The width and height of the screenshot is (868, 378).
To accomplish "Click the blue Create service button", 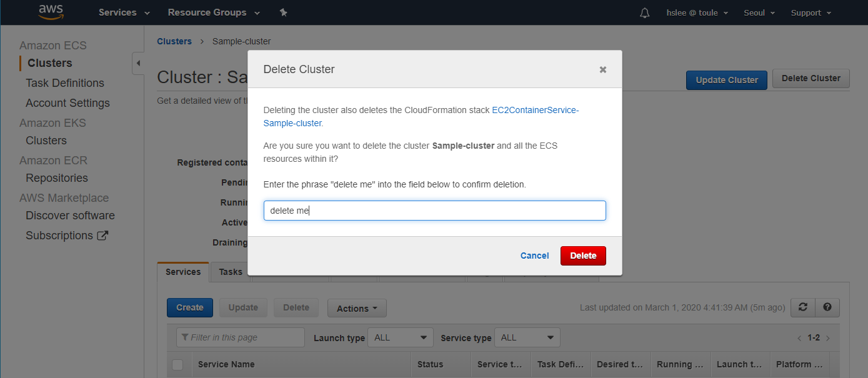I will (x=190, y=307).
